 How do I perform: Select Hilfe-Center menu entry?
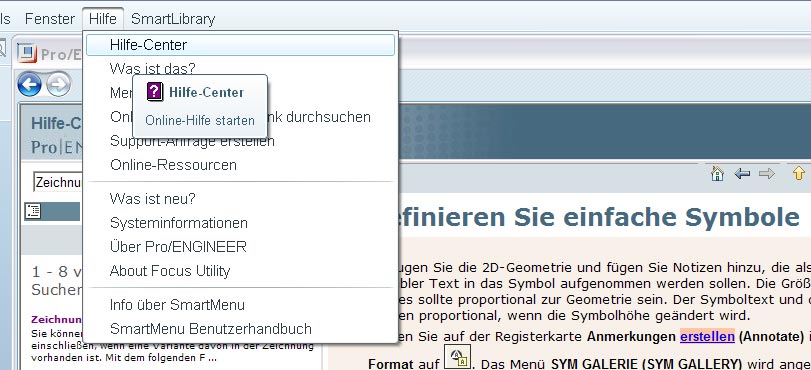tap(241, 45)
